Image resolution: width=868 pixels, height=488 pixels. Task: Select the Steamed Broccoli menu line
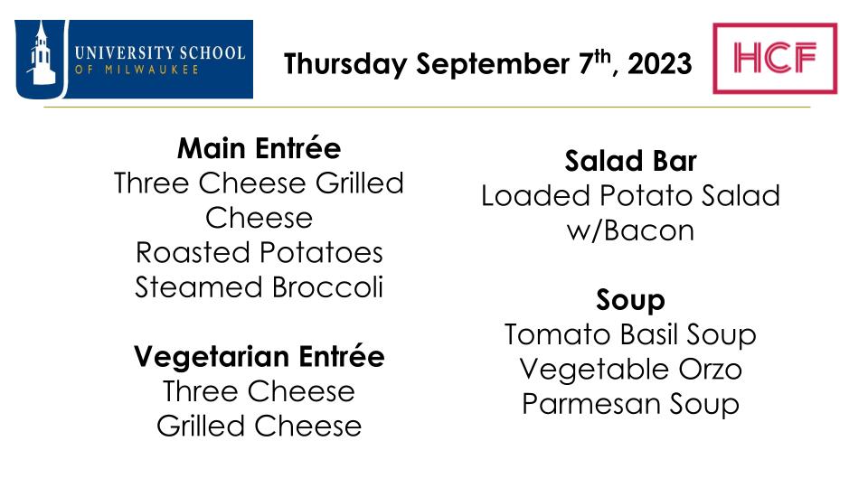pyautogui.click(x=259, y=287)
